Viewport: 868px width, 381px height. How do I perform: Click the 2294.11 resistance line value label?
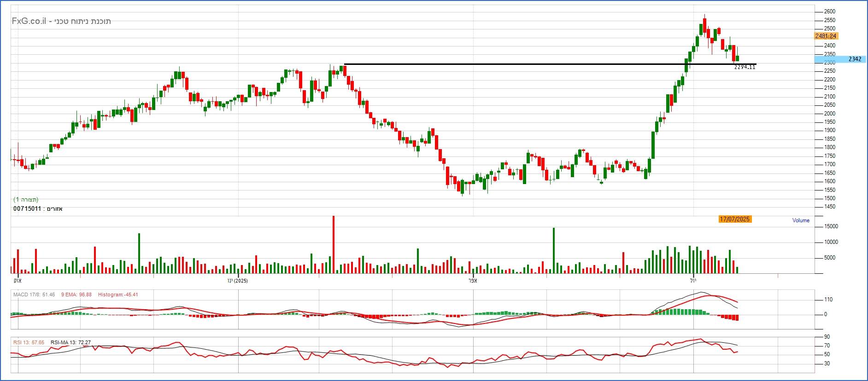(745, 67)
